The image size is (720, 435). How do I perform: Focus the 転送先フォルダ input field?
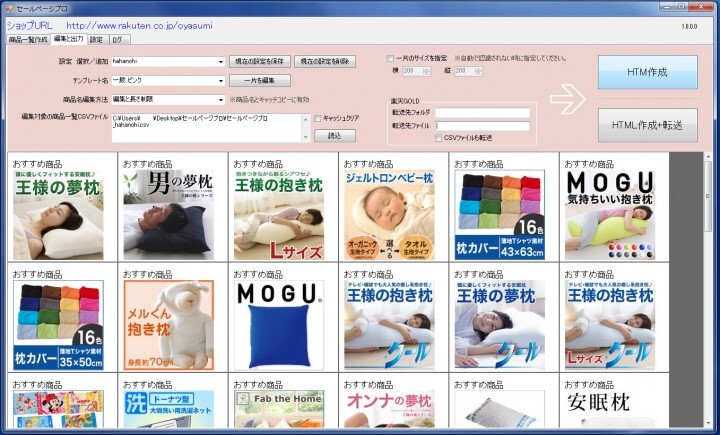(x=482, y=113)
